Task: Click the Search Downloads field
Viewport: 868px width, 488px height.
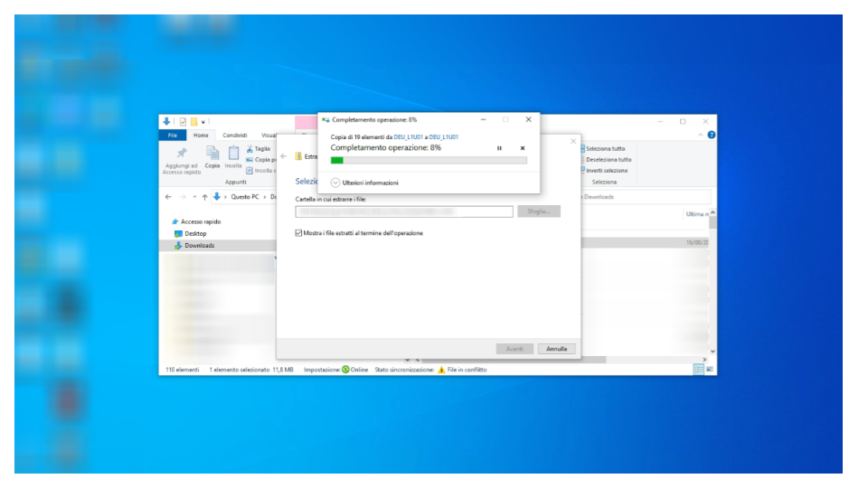Action: [646, 197]
